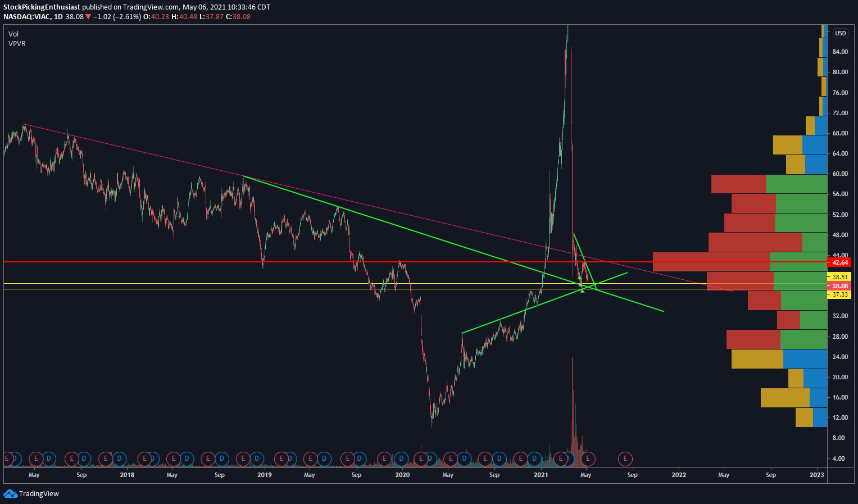The image size is (858, 504).
Task: Click the 2023 label on time axis
Action: point(817,475)
